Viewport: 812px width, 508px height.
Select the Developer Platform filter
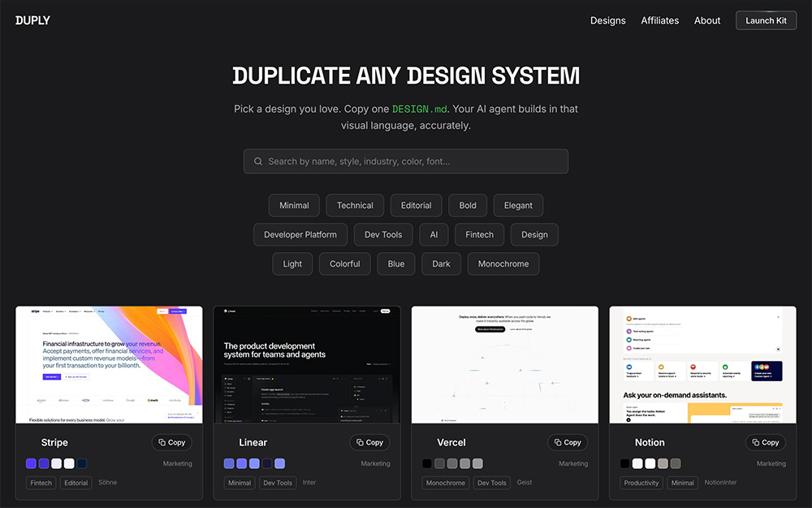300,234
